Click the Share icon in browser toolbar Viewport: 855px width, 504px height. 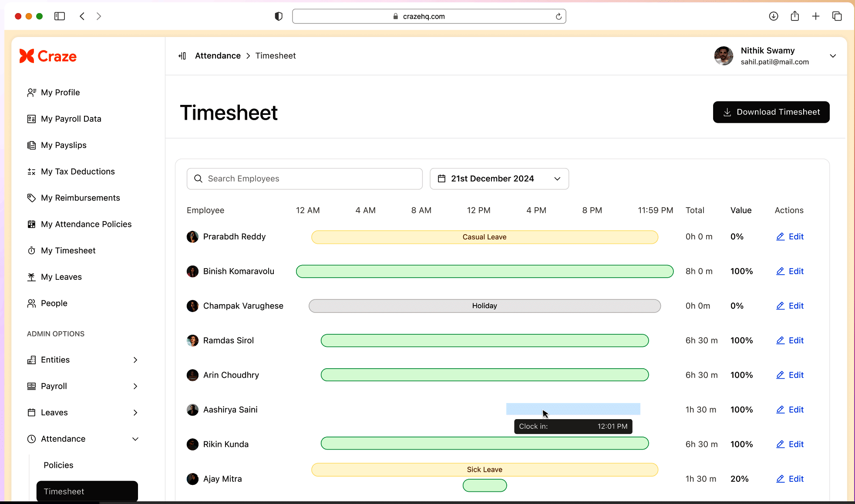(795, 16)
